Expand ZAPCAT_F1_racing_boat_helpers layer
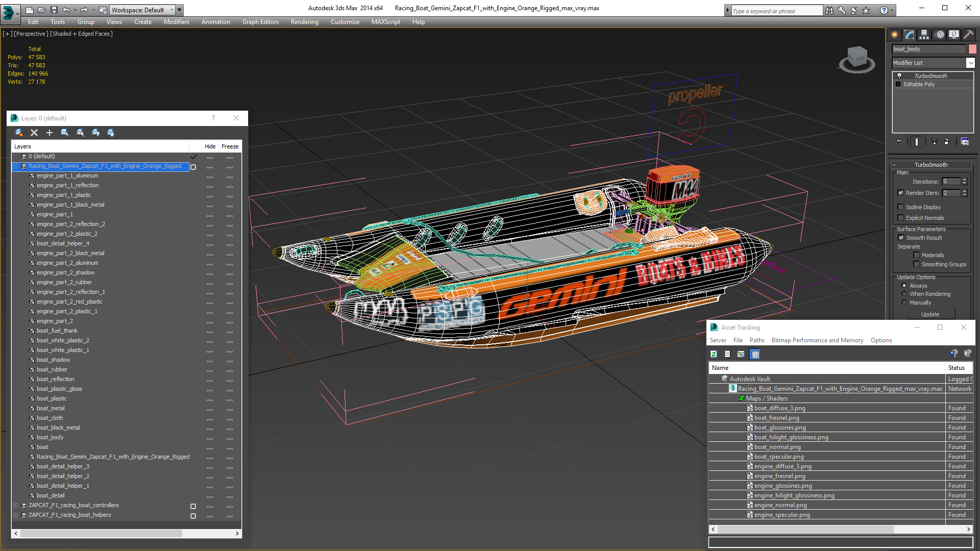Screen dimensions: 980x551 click(16, 515)
